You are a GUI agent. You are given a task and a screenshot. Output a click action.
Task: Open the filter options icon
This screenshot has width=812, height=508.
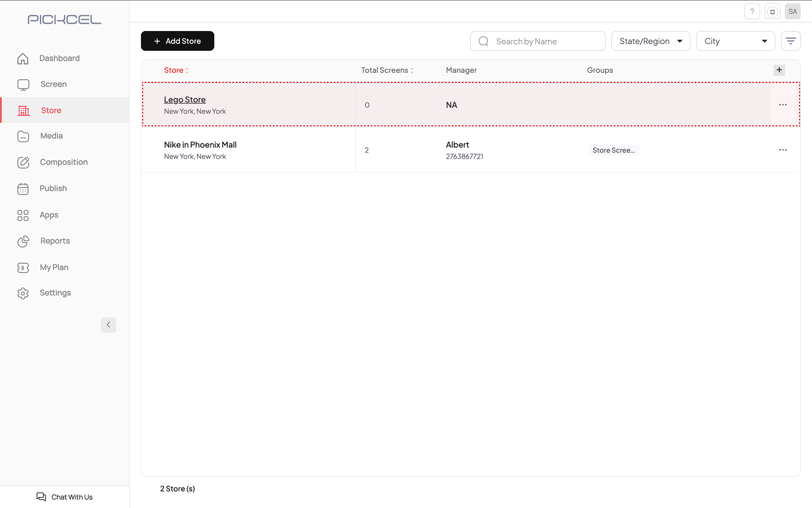791,41
